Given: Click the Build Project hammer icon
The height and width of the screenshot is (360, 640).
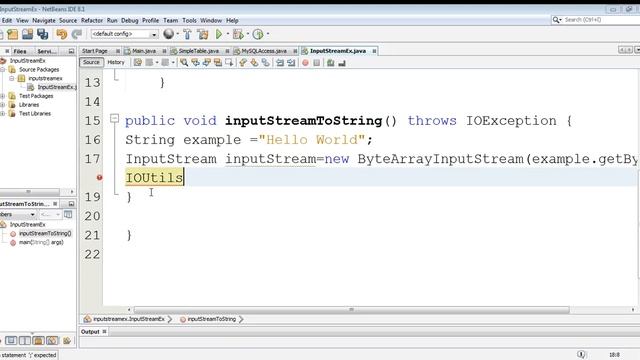Looking at the screenshot, I should pyautogui.click(x=187, y=34).
